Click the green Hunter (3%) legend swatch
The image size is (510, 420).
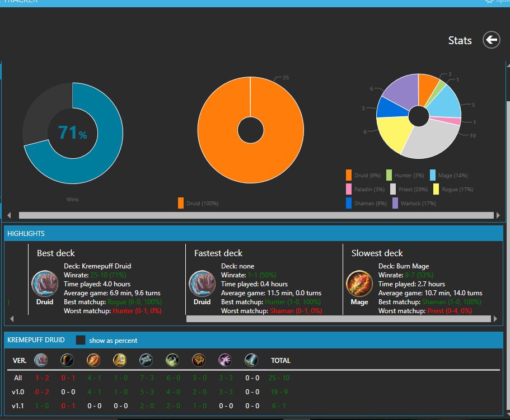pyautogui.click(x=389, y=175)
